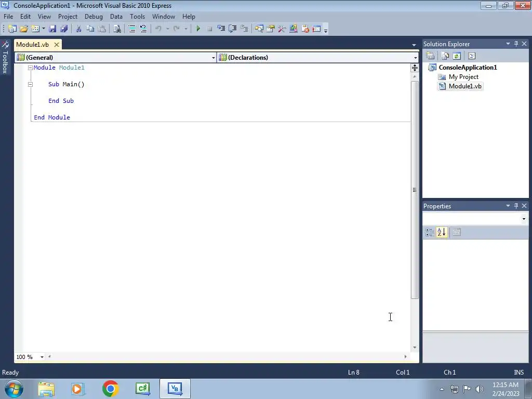Click the Solution Explorer Properties icon
The width and height of the screenshot is (532, 399).
431,56
